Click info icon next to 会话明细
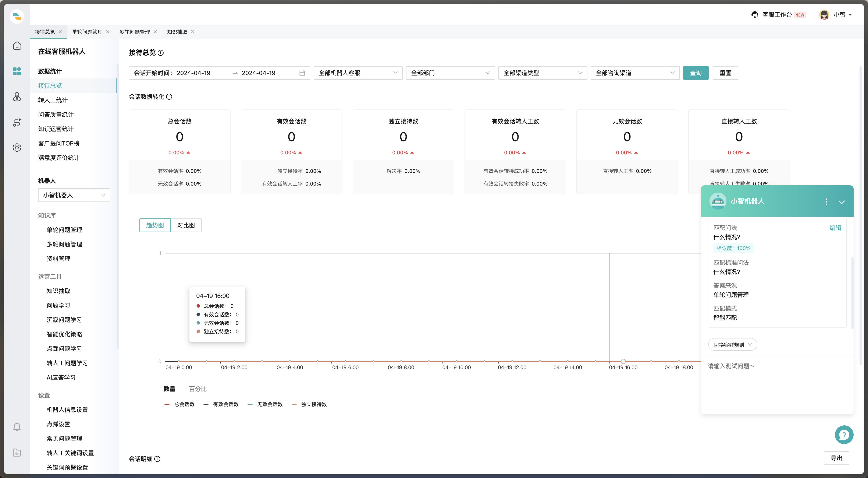 157,459
